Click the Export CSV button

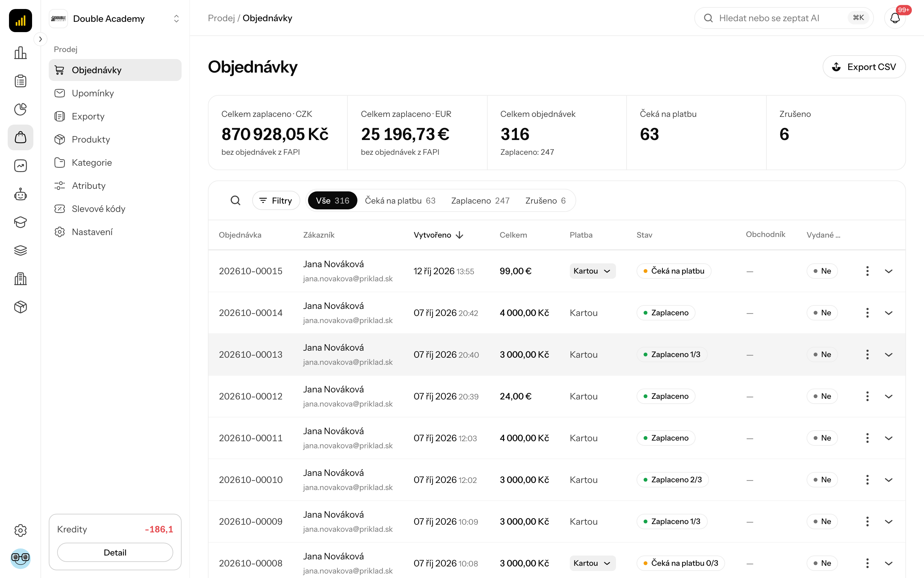(864, 67)
